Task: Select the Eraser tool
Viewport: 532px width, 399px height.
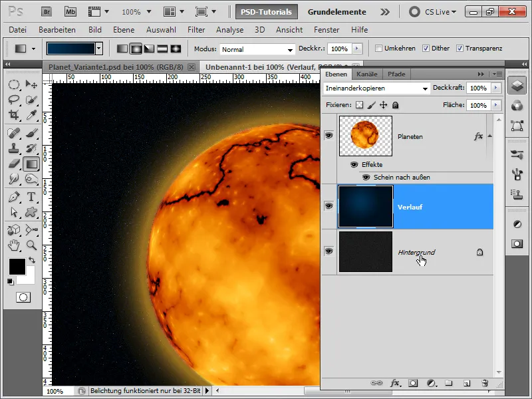Action: (x=13, y=164)
